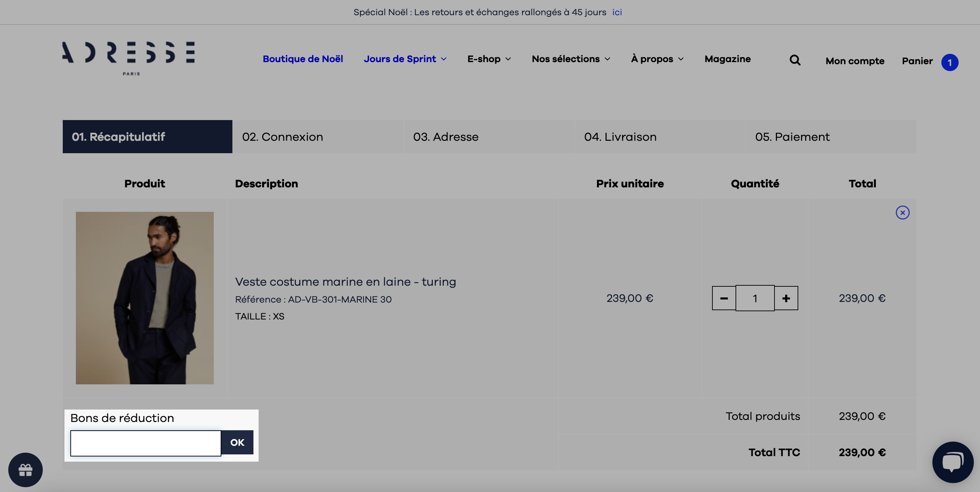Expand the À propos menu
The width and height of the screenshot is (980, 492).
click(x=657, y=59)
